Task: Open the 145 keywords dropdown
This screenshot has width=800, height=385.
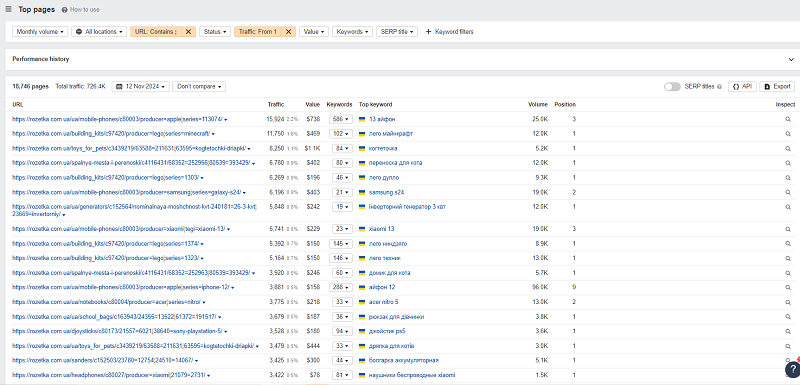Action: coord(341,244)
